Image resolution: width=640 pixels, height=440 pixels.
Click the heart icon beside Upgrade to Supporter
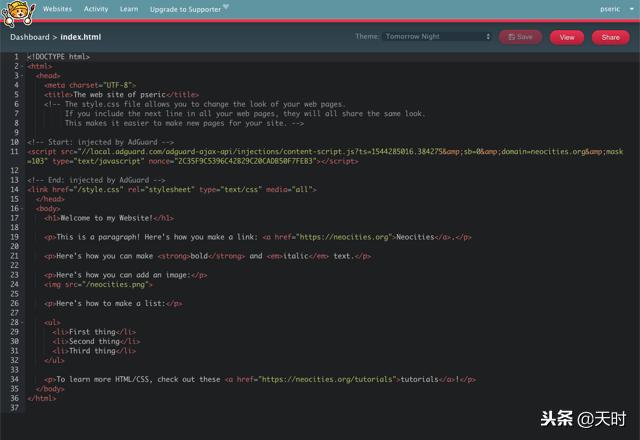[226, 7]
